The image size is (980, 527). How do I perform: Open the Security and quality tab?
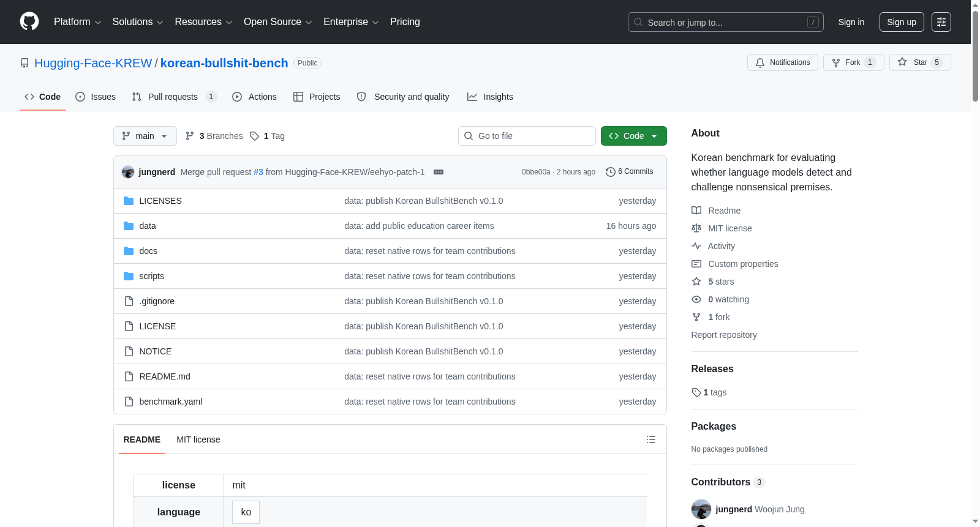point(403,97)
